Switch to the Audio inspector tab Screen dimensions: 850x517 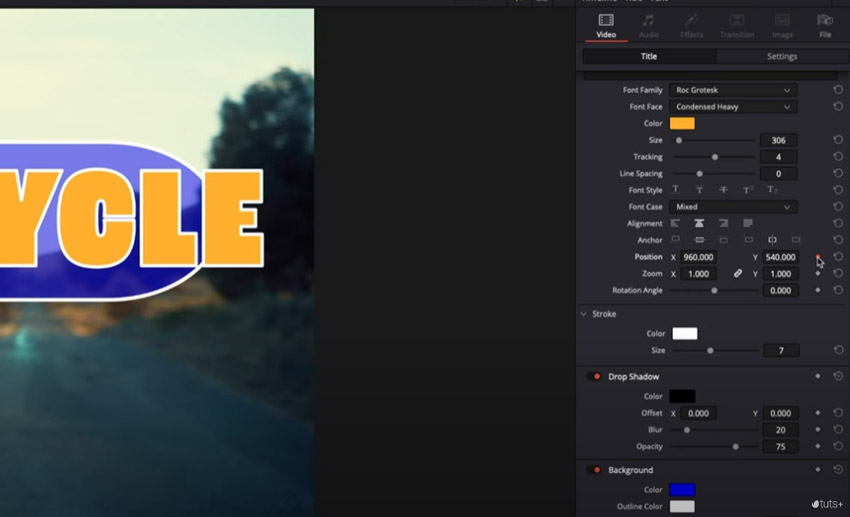(648, 26)
